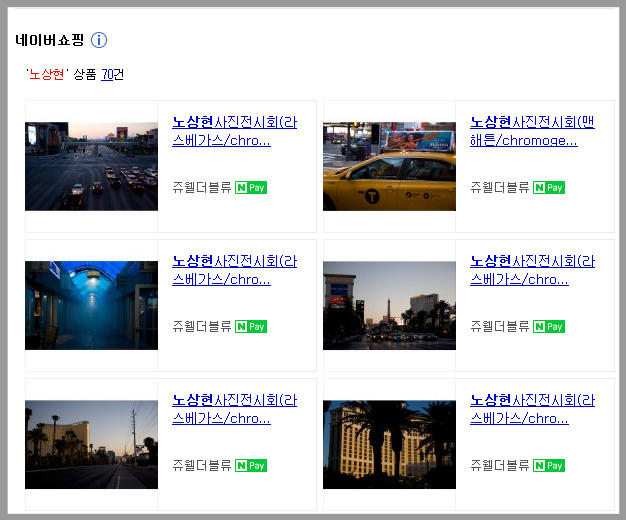Open the 노상현사진전시회(맨해튼/chromoge... product link
626x520 pixels.
(x=532, y=131)
